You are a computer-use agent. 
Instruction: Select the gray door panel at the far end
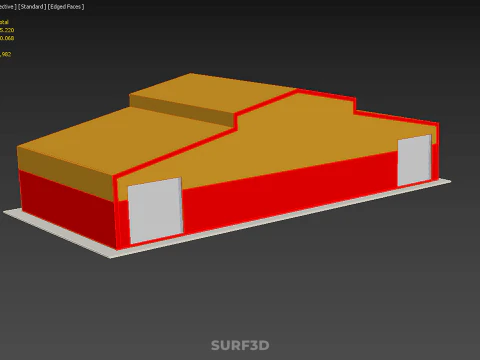click(415, 160)
